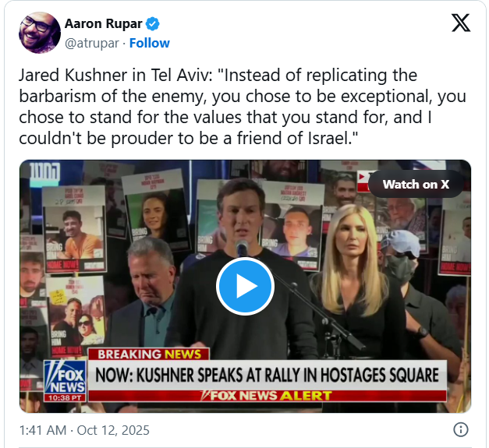Viewport: 489px width, 448px height.
Task: Open the @atrupar handle link
Action: (x=92, y=44)
